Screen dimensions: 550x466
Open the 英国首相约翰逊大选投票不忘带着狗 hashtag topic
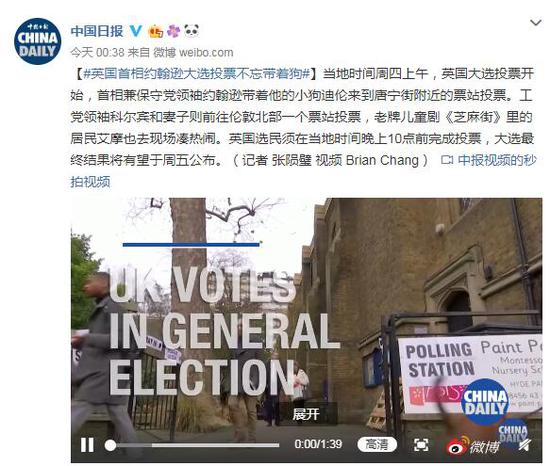pyautogui.click(x=197, y=73)
